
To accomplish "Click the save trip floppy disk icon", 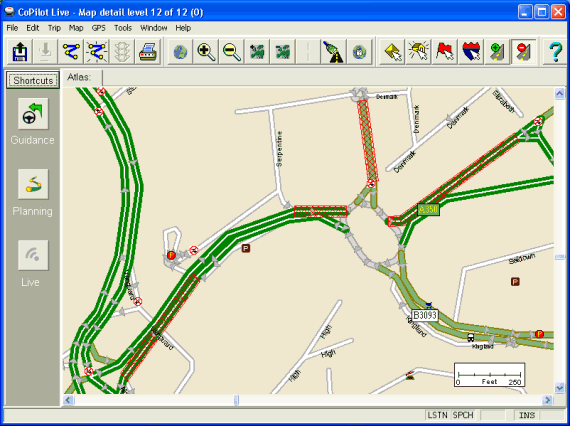I will pyautogui.click(x=20, y=52).
